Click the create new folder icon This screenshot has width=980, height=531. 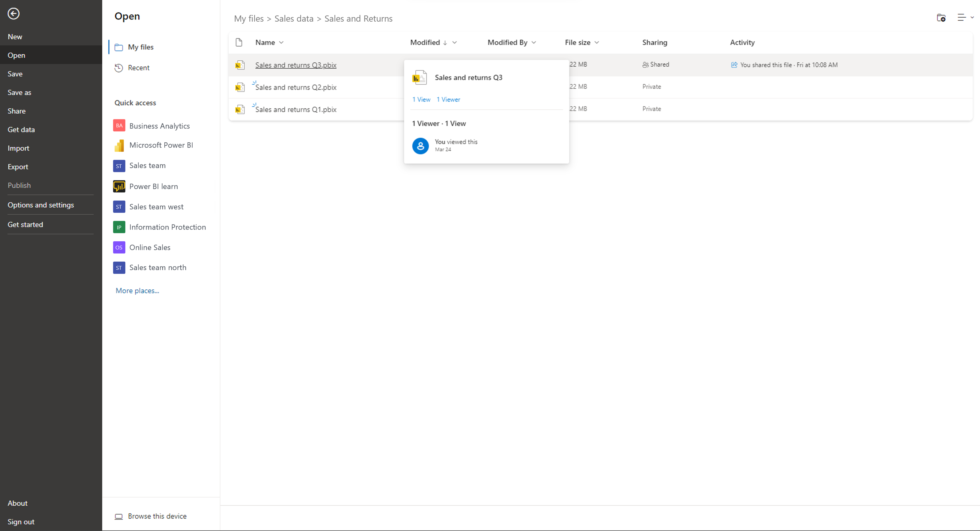(941, 18)
